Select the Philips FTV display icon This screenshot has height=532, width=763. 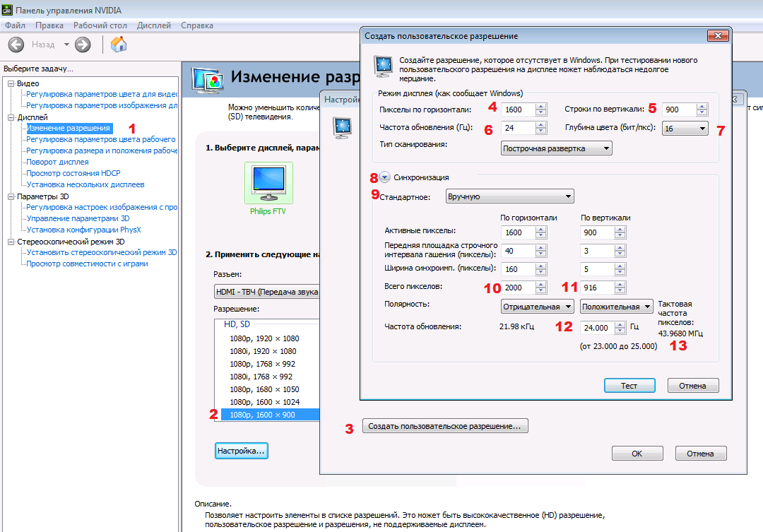point(268,183)
